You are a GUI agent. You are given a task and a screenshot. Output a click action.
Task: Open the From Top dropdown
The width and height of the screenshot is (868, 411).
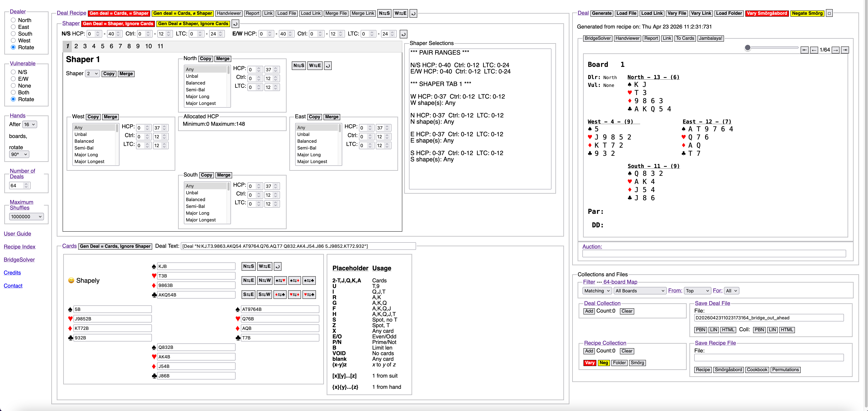click(x=697, y=291)
